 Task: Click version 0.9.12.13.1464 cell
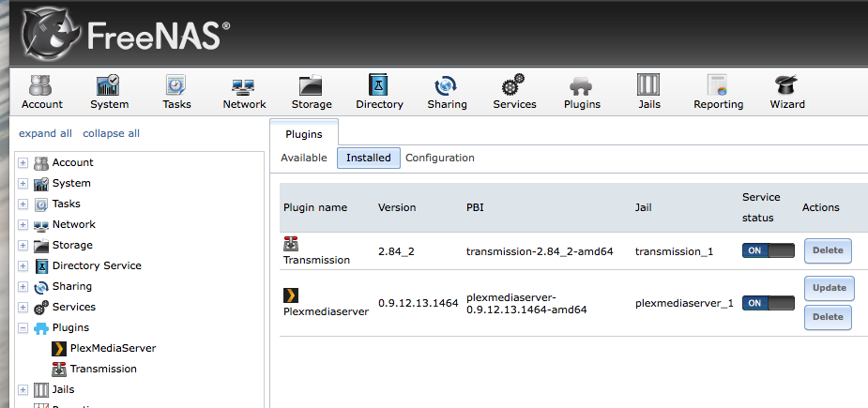(x=419, y=303)
